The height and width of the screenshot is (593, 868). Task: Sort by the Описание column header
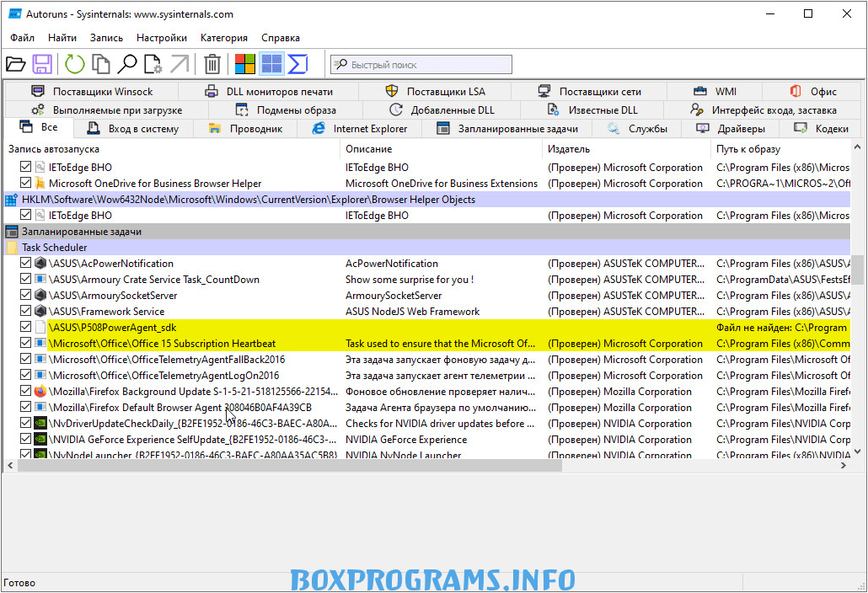[368, 149]
